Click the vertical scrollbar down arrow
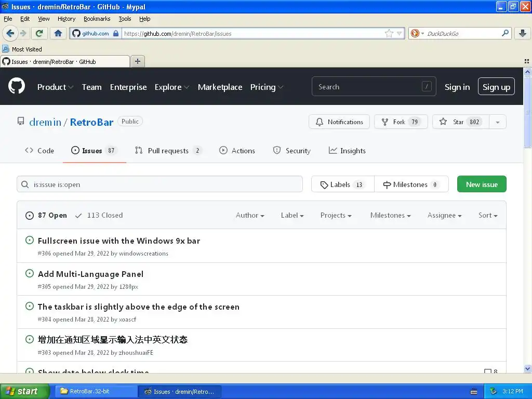Image resolution: width=532 pixels, height=399 pixels. point(527,368)
